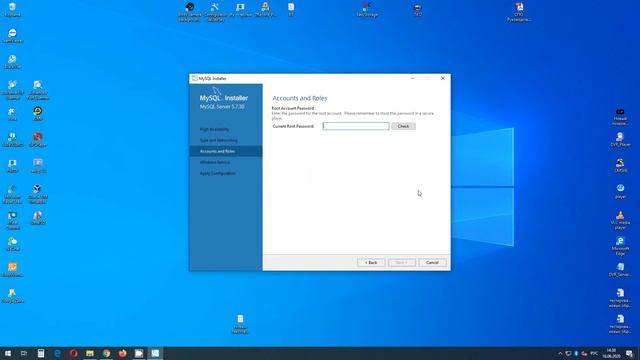
Task: Open the Calculator from the taskbar
Action: tap(41, 353)
